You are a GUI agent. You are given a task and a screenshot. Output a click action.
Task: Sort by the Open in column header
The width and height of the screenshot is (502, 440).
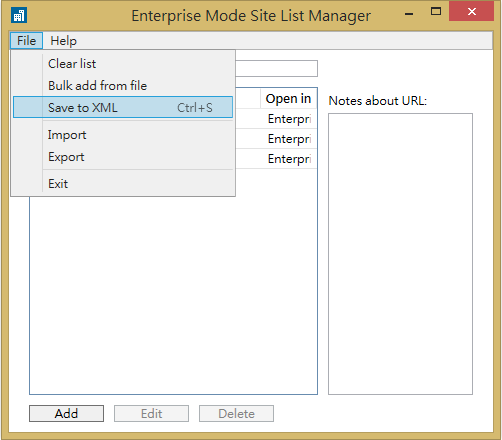tap(288, 98)
